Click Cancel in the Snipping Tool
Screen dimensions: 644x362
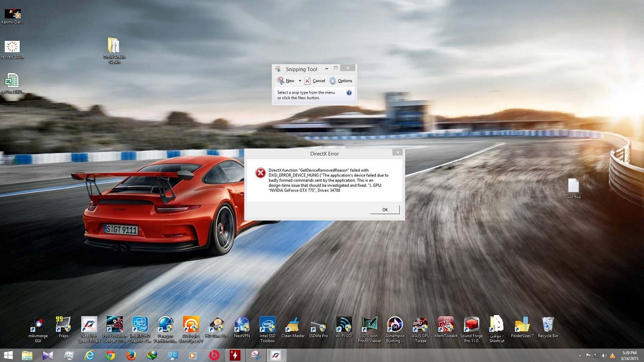(315, 81)
